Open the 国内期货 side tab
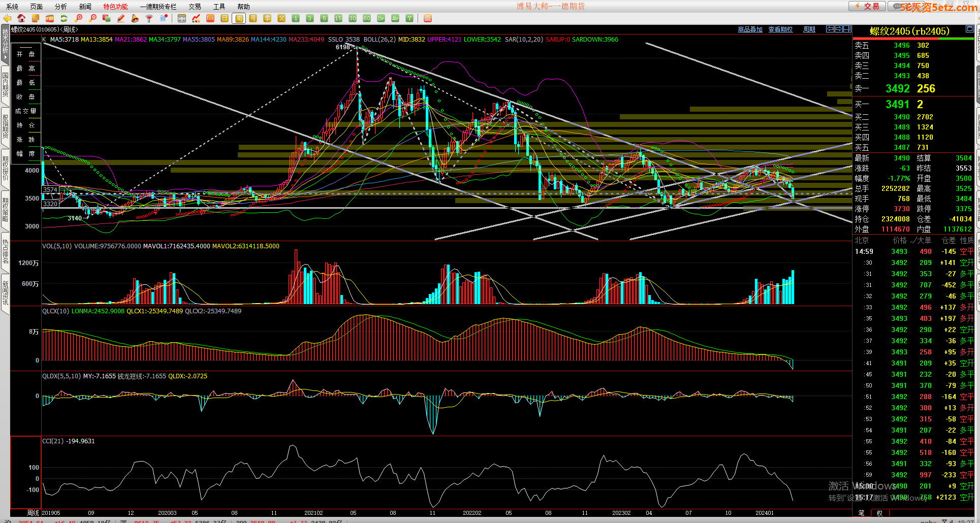 coord(5,84)
